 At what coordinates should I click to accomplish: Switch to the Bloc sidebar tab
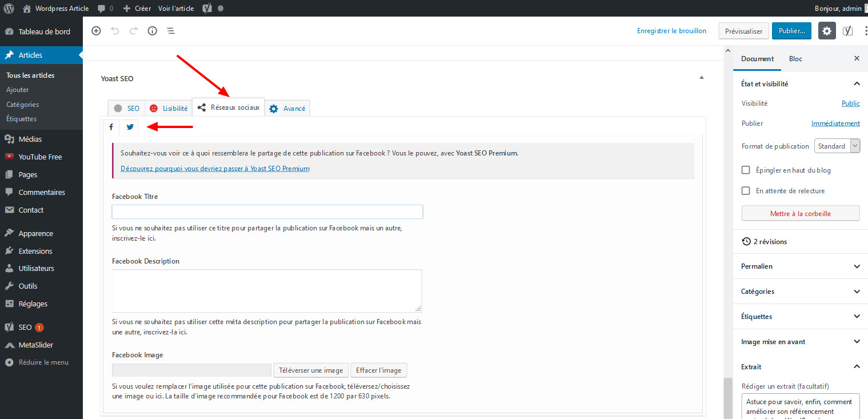point(795,59)
